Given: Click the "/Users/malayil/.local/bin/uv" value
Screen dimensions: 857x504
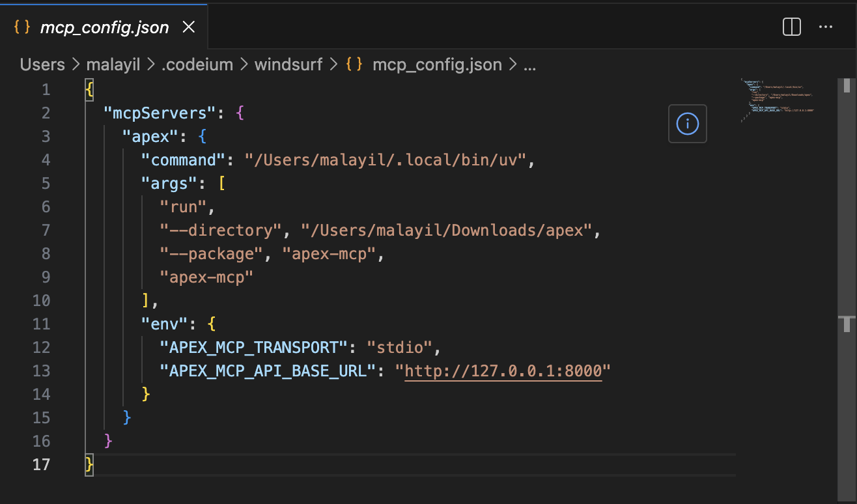Looking at the screenshot, I should click(x=386, y=160).
